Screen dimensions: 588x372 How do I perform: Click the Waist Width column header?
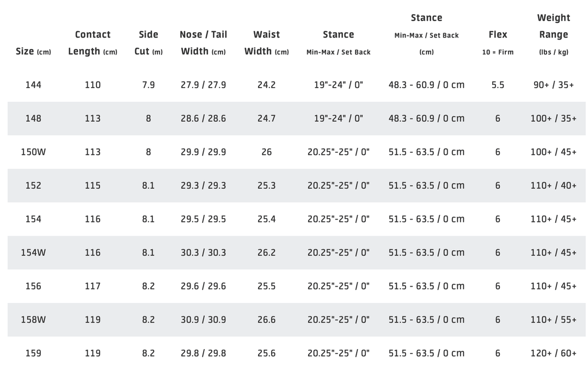266,43
